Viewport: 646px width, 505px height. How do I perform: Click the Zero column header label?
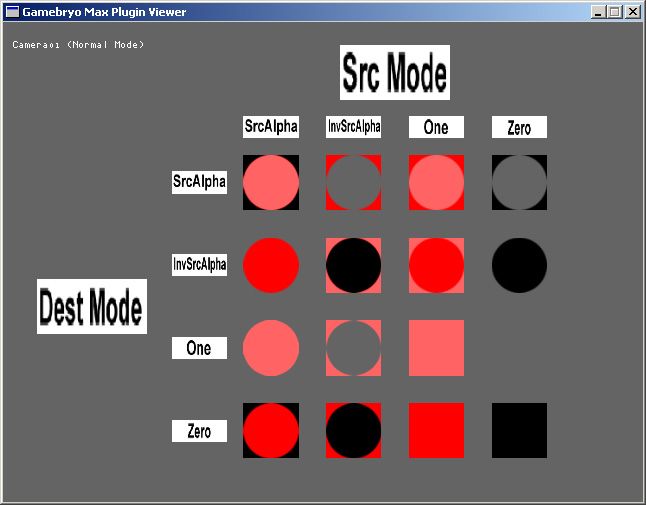tap(520, 127)
